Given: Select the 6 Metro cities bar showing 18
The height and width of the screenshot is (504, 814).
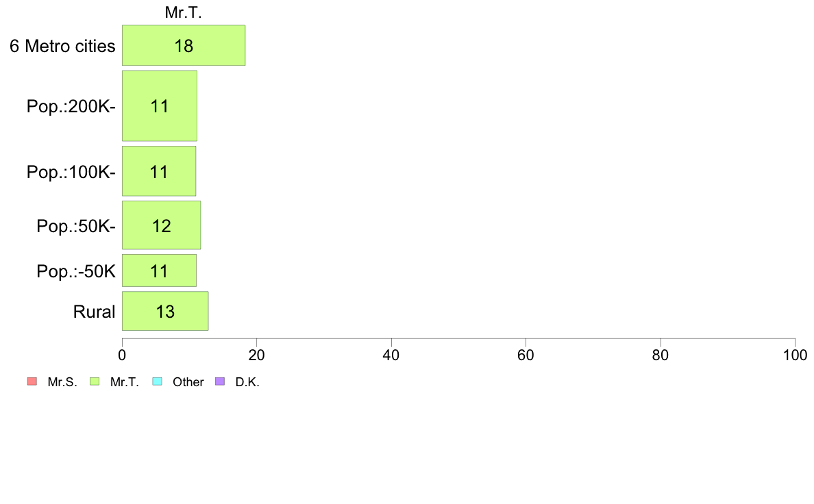Looking at the screenshot, I should pos(184,45).
